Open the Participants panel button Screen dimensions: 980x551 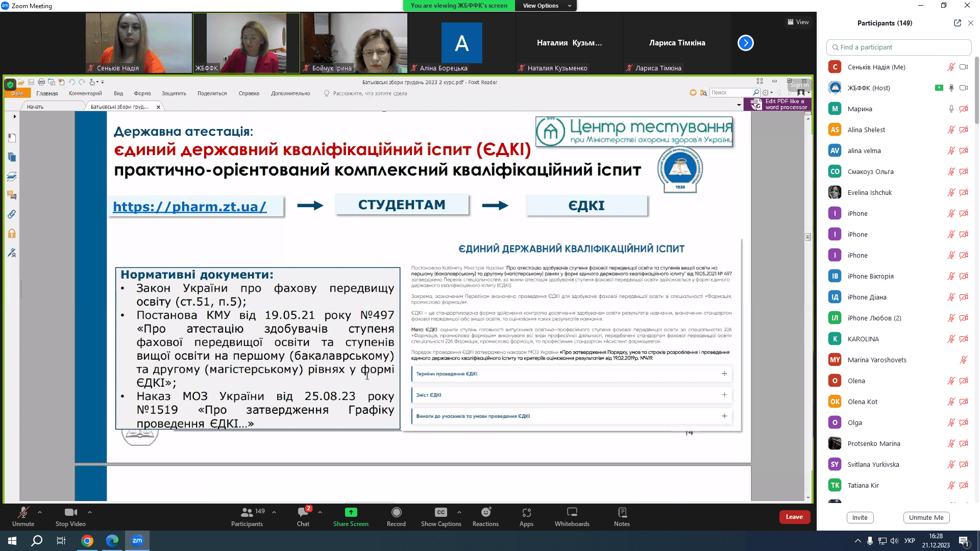point(247,516)
